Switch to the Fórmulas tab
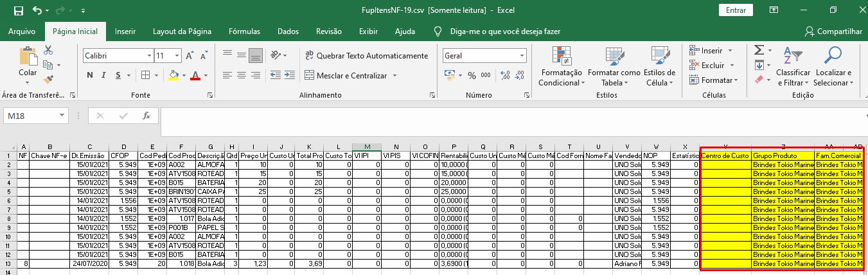 [244, 31]
